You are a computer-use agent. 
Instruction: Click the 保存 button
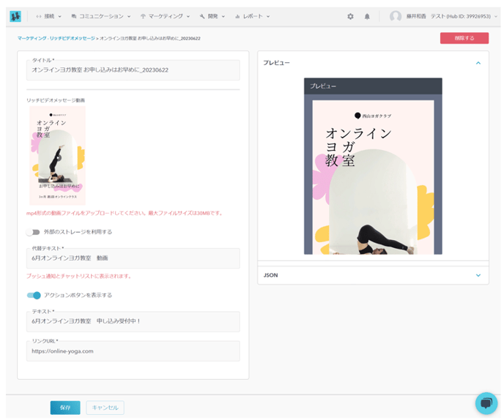[x=65, y=408]
